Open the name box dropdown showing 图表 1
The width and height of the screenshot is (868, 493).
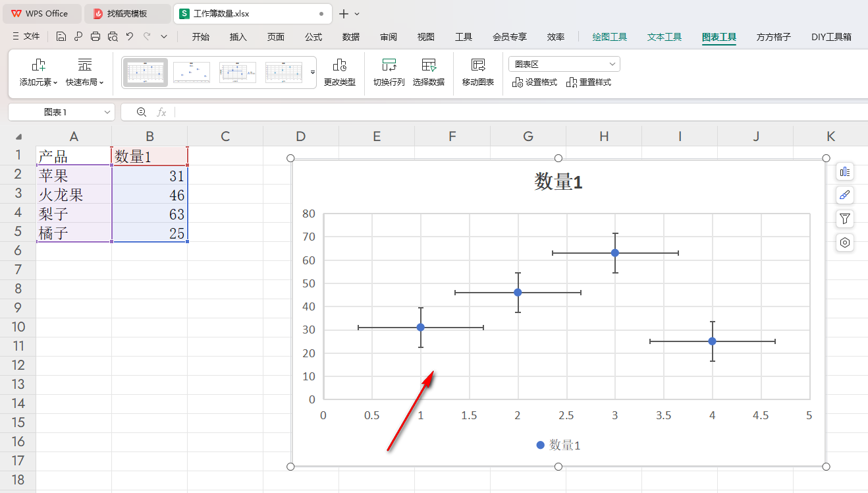108,112
